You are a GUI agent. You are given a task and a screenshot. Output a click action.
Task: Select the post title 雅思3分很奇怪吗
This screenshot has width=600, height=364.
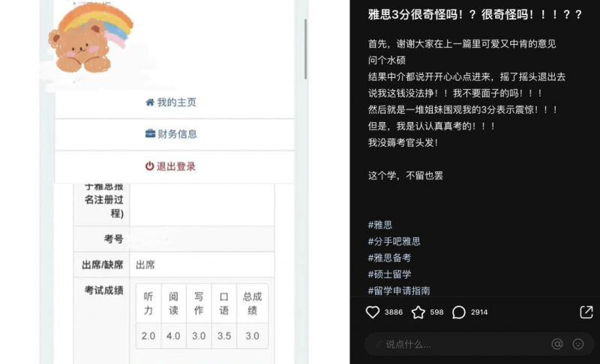pos(475,14)
